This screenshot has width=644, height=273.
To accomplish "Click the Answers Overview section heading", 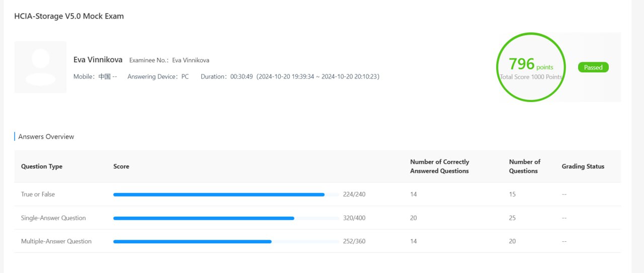I will click(x=46, y=137).
